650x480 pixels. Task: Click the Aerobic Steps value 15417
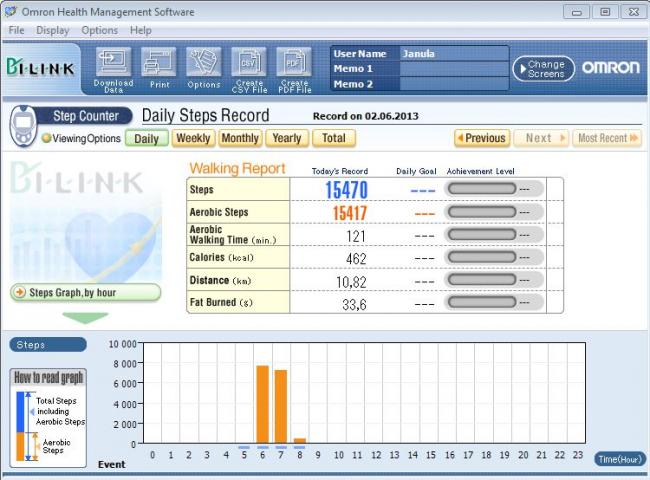(350, 213)
